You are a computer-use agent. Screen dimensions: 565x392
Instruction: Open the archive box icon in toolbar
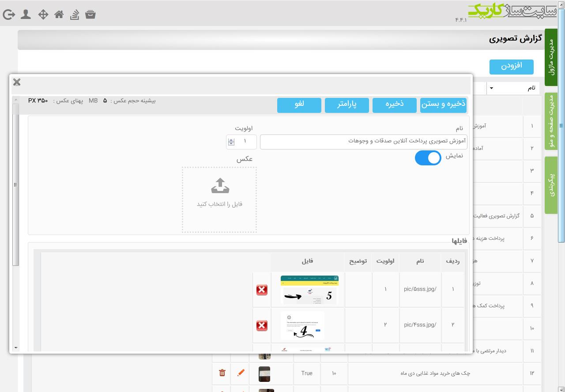coord(90,14)
